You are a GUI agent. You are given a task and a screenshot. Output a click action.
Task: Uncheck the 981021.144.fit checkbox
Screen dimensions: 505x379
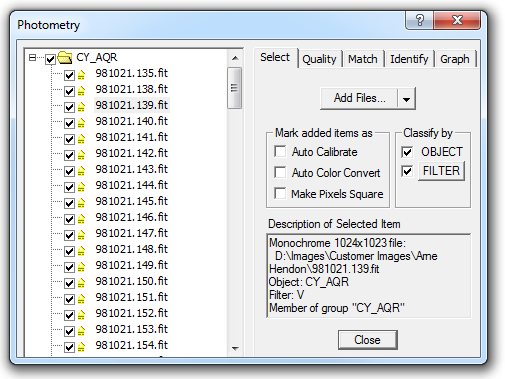(x=69, y=187)
